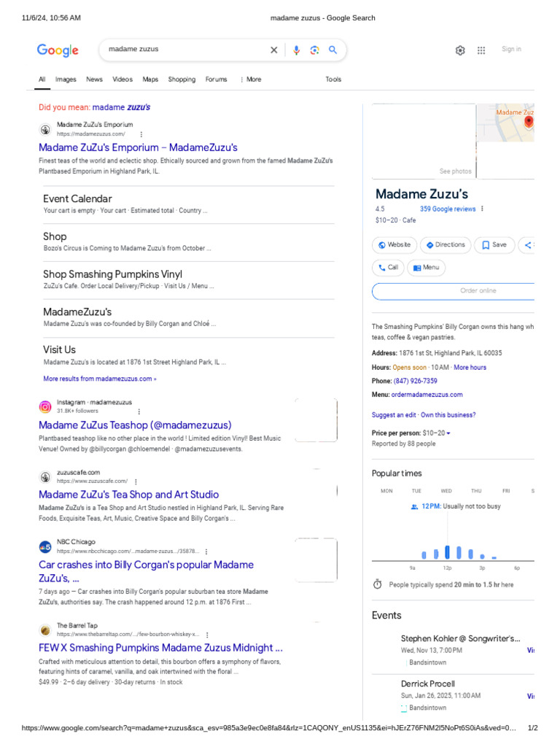560x747 pixels.
Task: Switch to the Images tab
Action: click(66, 80)
